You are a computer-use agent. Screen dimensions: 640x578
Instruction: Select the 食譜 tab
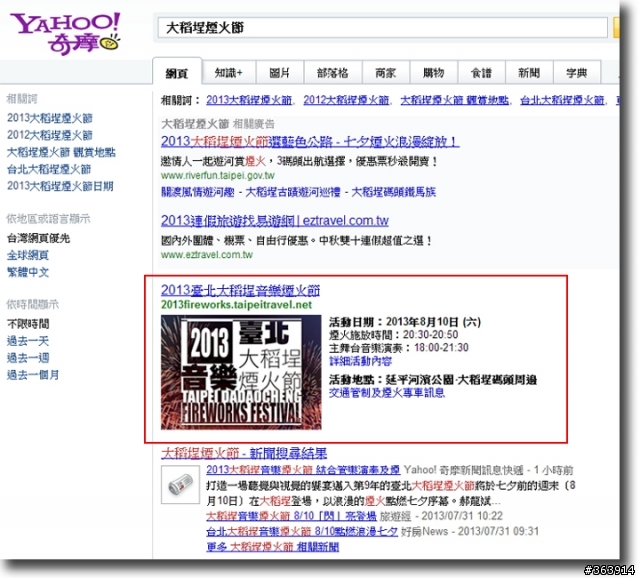click(481, 73)
